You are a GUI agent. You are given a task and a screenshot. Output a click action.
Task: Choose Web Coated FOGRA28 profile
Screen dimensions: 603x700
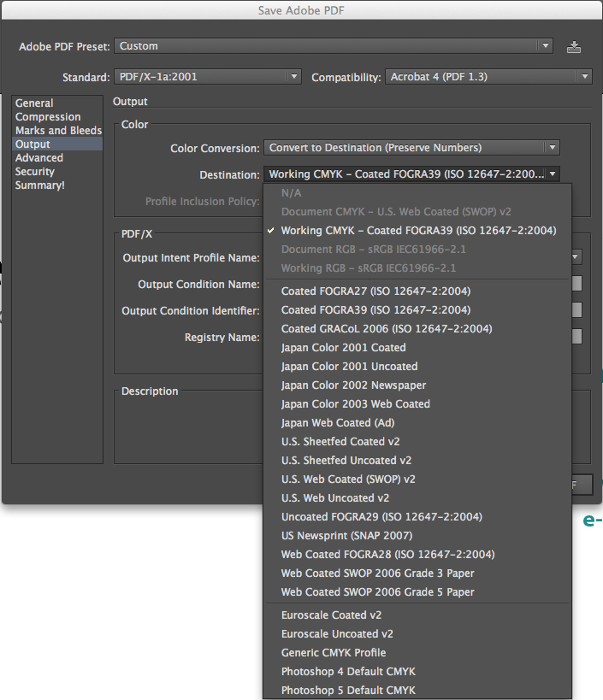(417, 554)
